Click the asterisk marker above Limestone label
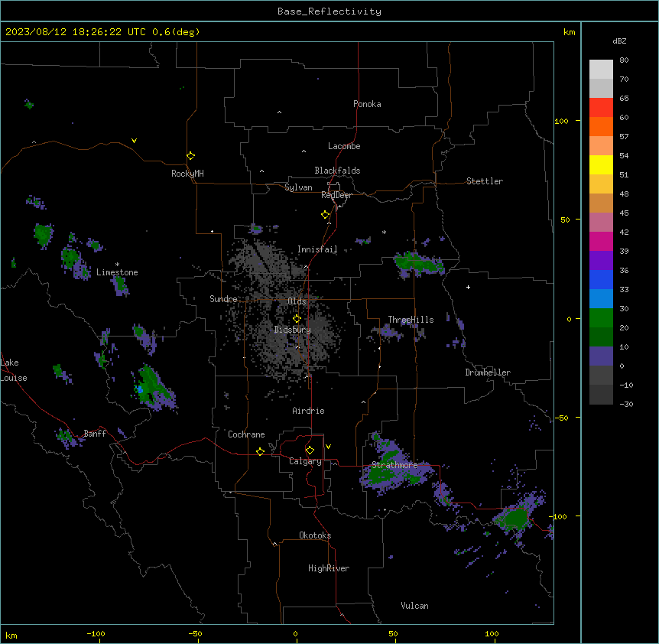The image size is (659, 644). (117, 265)
